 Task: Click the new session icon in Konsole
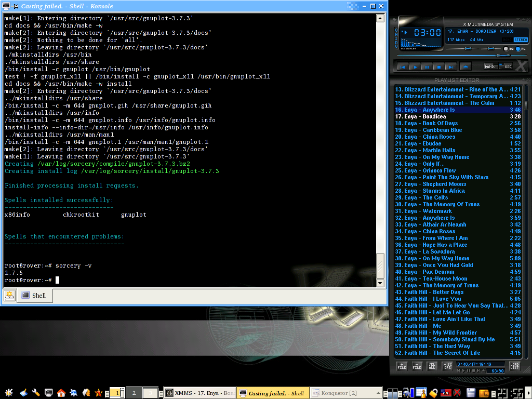pyautogui.click(x=9, y=295)
